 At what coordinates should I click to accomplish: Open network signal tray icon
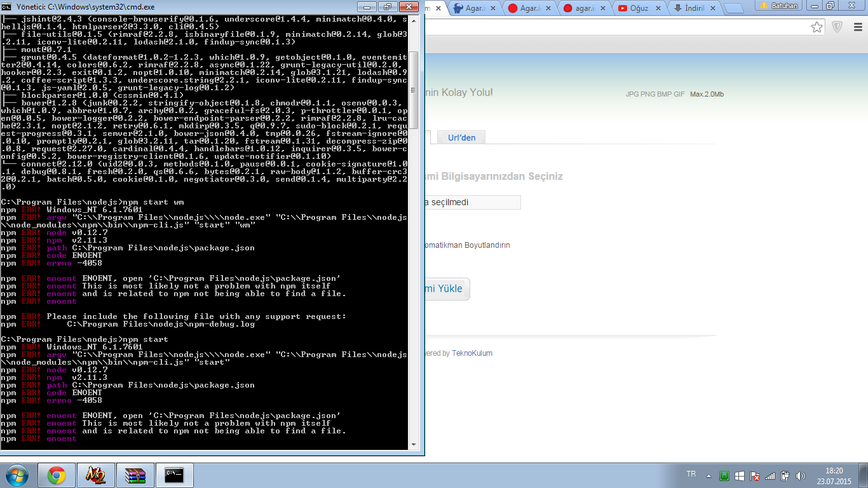pyautogui.click(x=770, y=475)
